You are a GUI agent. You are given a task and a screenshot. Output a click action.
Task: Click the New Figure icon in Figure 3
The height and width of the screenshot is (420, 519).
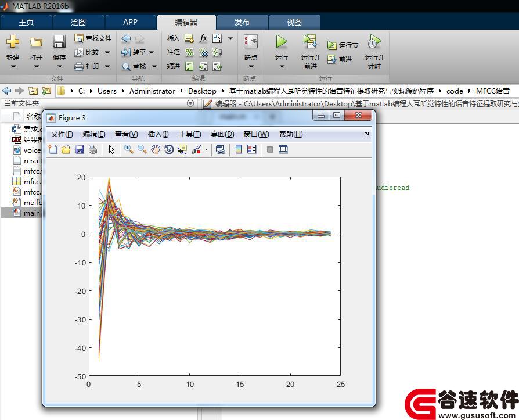[x=53, y=149]
